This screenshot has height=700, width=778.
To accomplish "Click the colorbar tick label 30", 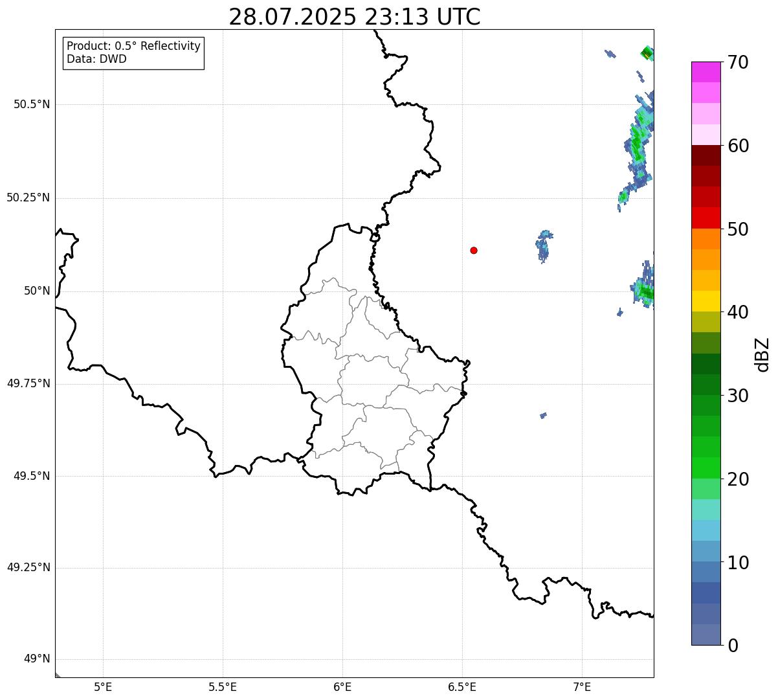I will pos(738,396).
